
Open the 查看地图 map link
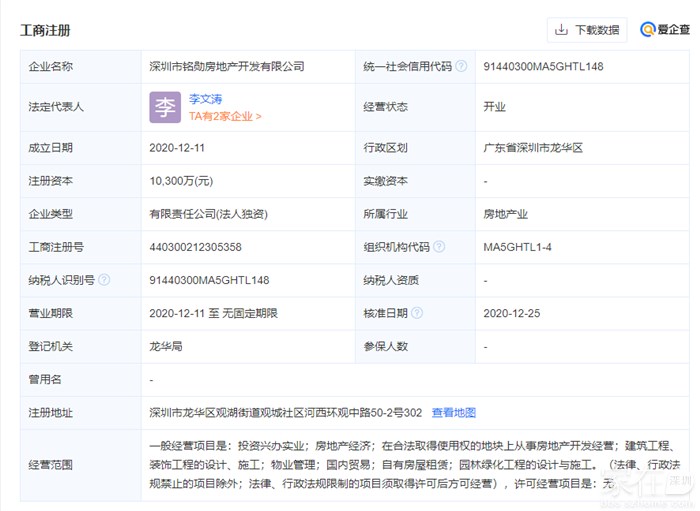pyautogui.click(x=453, y=412)
